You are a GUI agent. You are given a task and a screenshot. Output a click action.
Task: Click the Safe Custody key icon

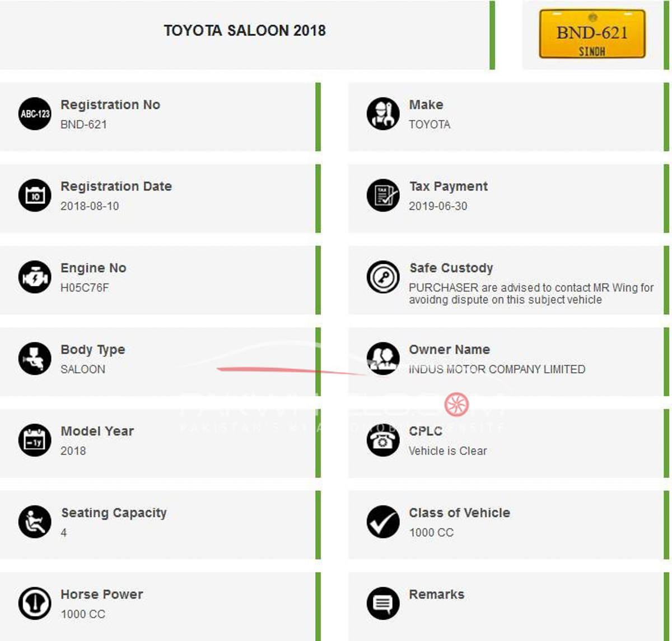383,277
